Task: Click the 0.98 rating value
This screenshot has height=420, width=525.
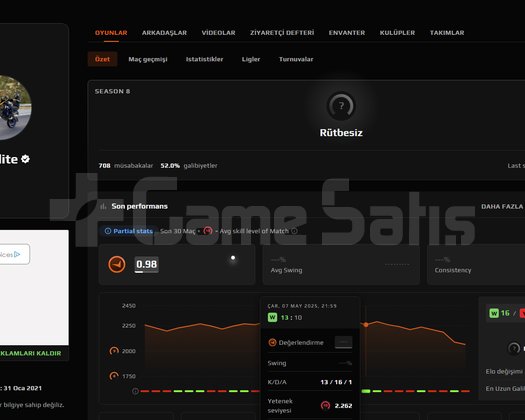Action: coord(147,264)
